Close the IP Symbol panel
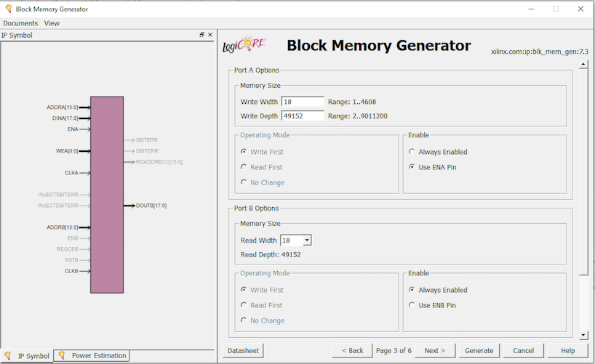The image size is (595, 364). tap(210, 34)
